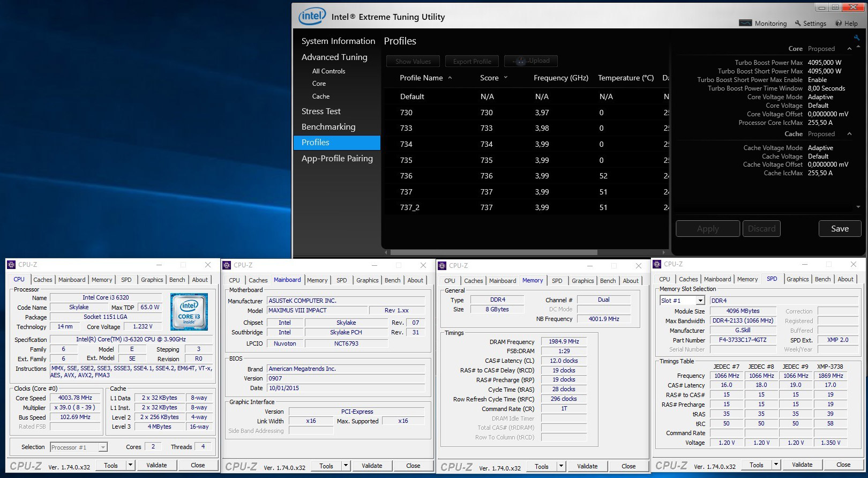Click the Score column sort chevron
This screenshot has width=868, height=478.
pos(506,78)
